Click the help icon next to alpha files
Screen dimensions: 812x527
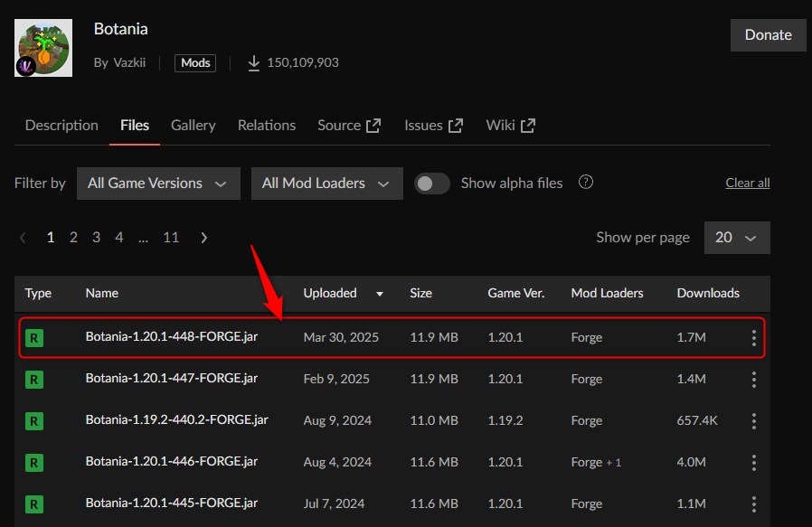[586, 183]
